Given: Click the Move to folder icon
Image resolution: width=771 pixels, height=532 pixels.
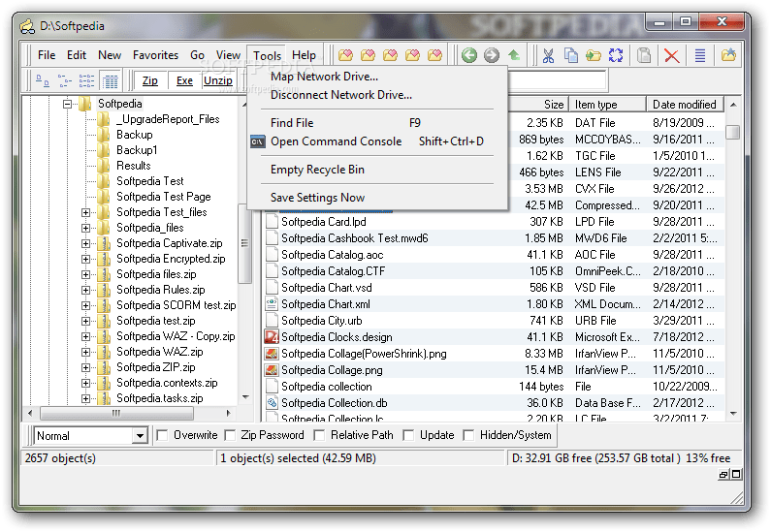Looking at the screenshot, I should pos(594,55).
